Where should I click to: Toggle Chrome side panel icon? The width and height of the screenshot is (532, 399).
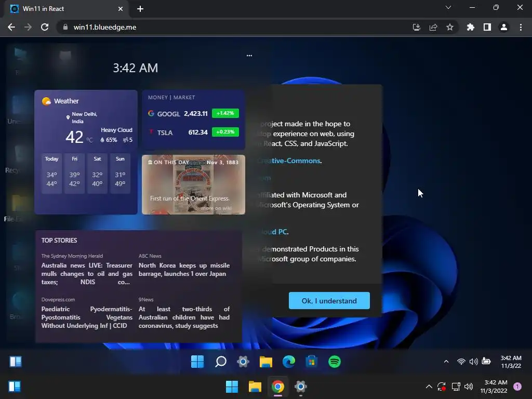coord(487,27)
